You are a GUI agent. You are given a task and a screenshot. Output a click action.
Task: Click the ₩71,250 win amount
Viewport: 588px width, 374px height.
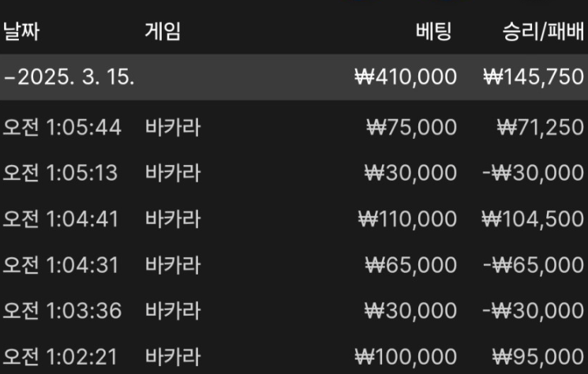click(x=540, y=127)
